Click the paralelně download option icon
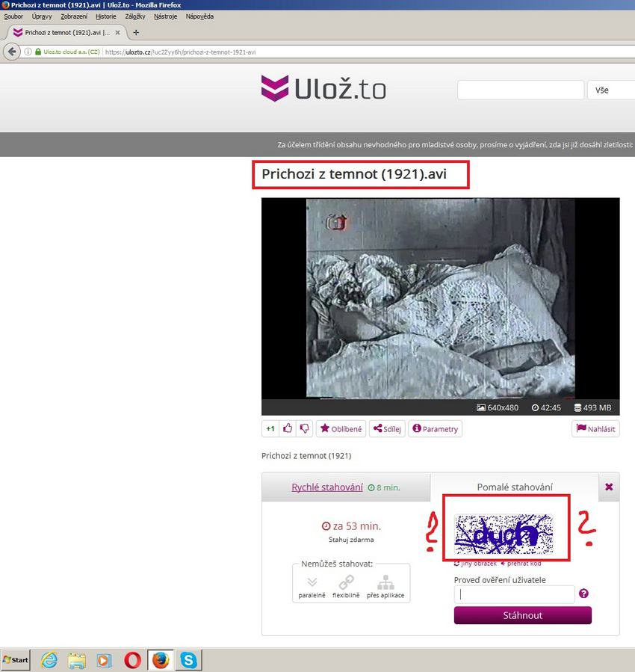This screenshot has width=635, height=672. (312, 582)
